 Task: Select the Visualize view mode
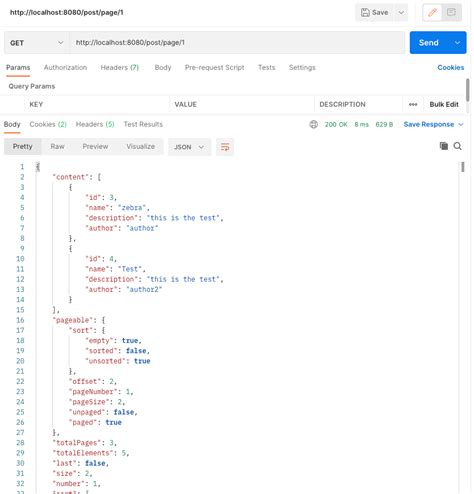pyautogui.click(x=140, y=147)
